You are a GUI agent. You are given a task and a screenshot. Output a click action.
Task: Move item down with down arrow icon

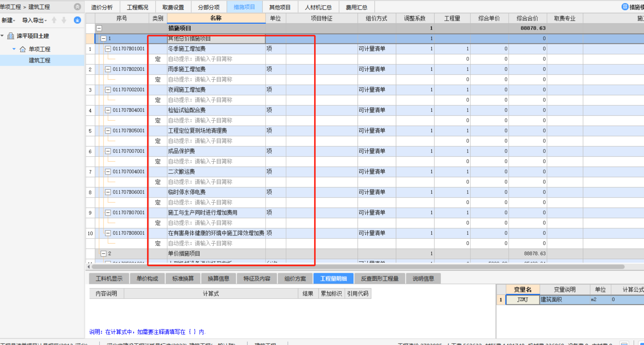point(64,20)
